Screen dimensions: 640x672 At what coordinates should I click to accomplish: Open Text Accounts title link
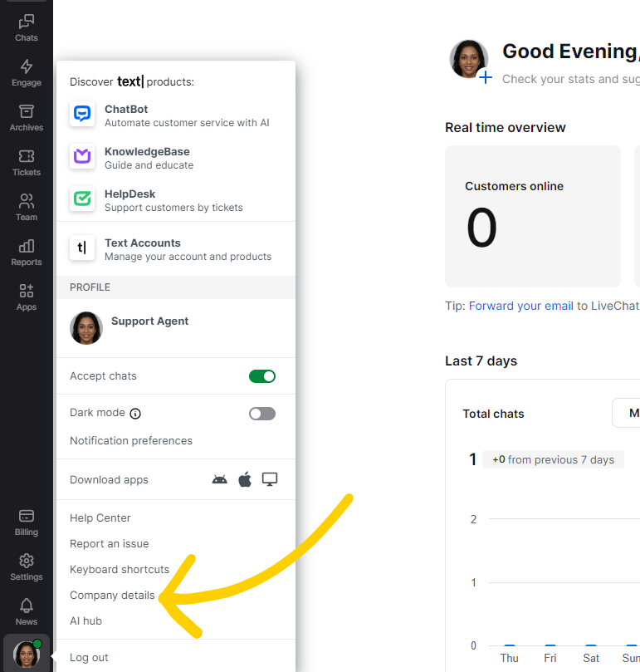point(143,243)
